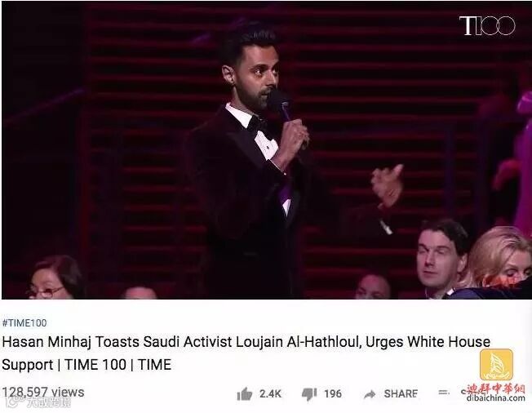
Task: Click the dark-haired man seated in audience
Action: pyautogui.click(x=441, y=256)
